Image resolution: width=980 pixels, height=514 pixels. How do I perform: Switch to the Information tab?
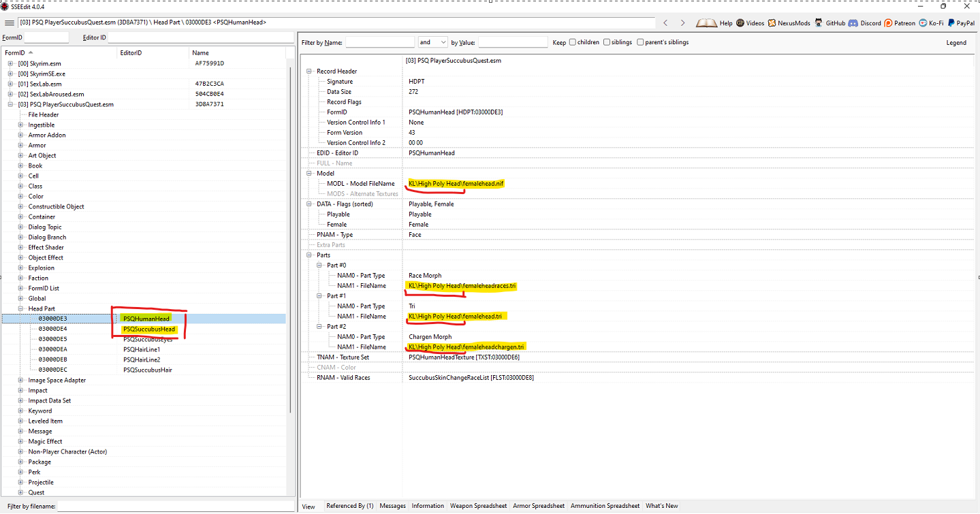[428, 506]
